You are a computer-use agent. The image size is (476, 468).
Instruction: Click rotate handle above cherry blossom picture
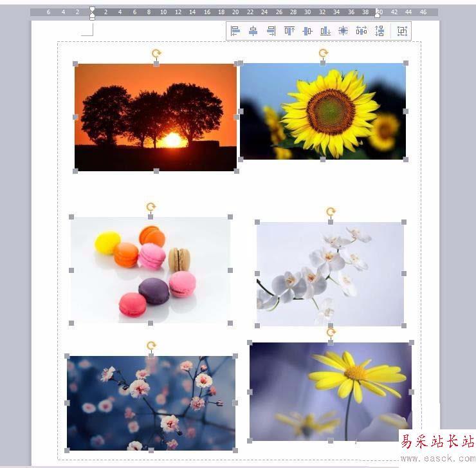[151, 346]
